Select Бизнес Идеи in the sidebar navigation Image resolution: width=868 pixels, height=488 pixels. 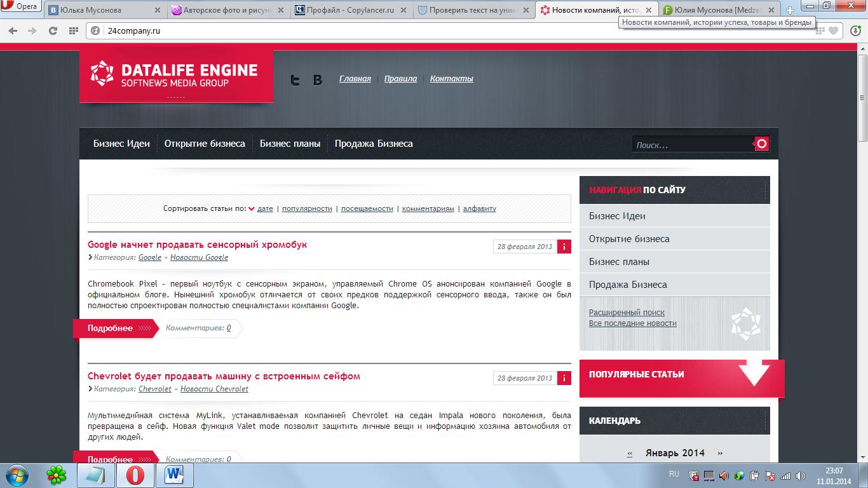(x=675, y=216)
